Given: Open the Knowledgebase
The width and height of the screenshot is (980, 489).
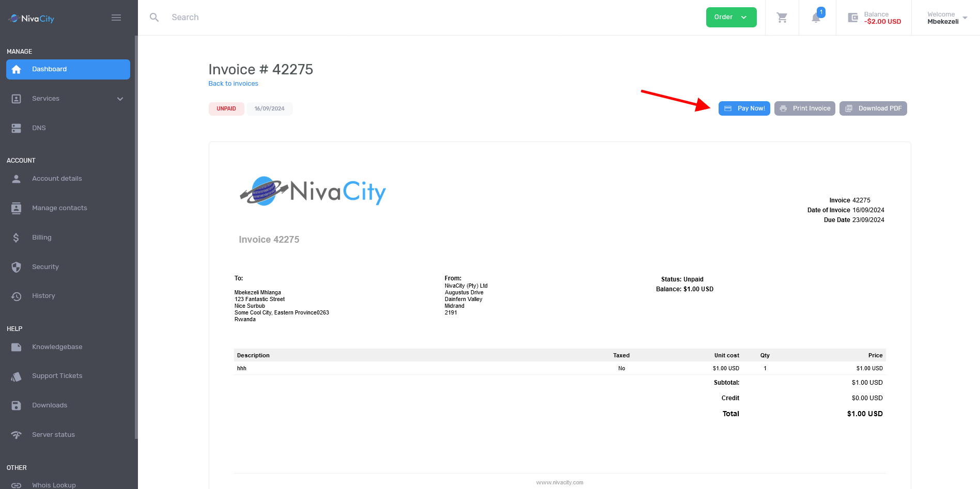Looking at the screenshot, I should 68,347.
